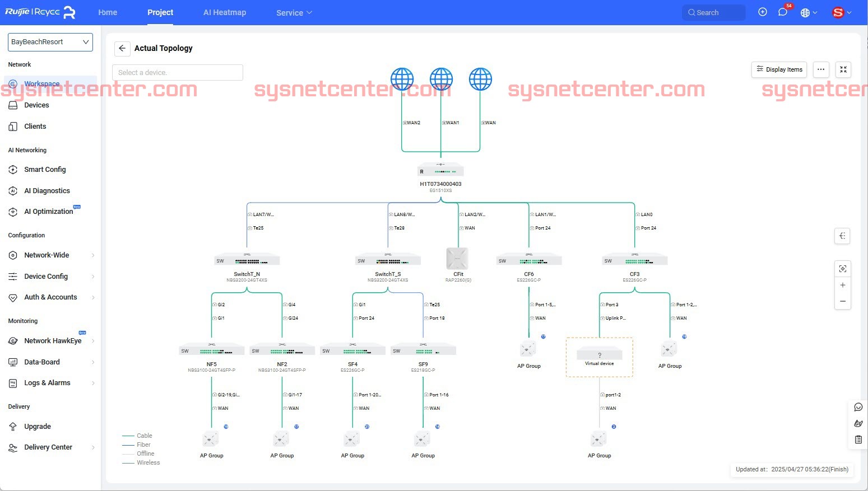Select the SF4 switch device

click(x=352, y=350)
